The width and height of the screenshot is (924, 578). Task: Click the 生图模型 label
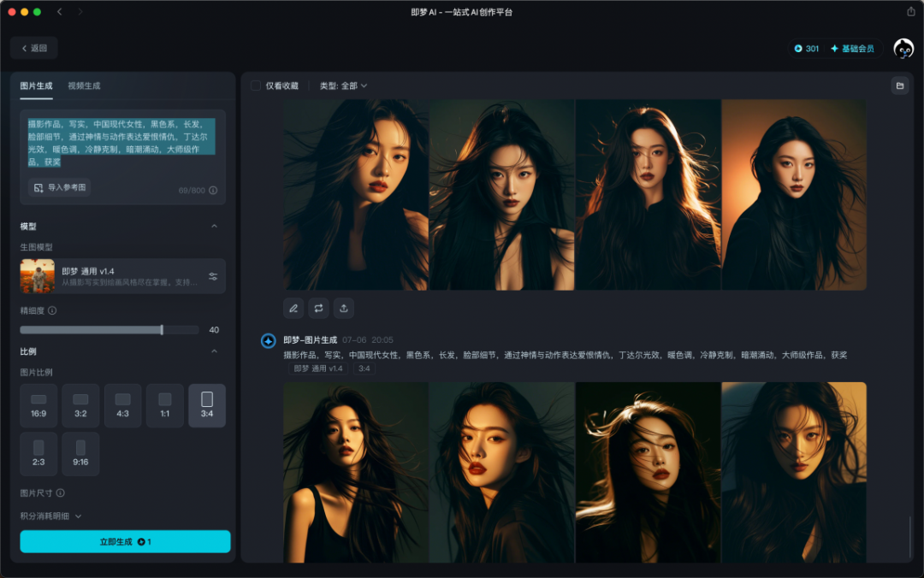pos(36,247)
